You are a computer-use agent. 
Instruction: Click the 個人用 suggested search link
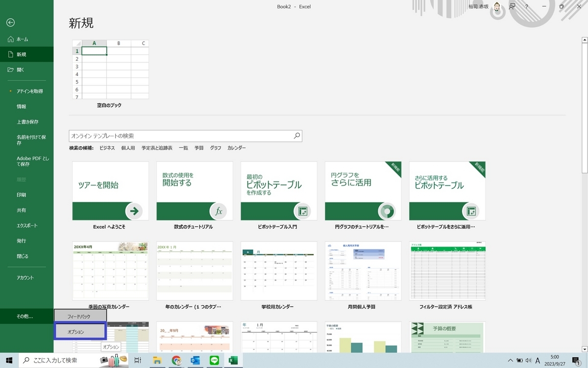[128, 148]
